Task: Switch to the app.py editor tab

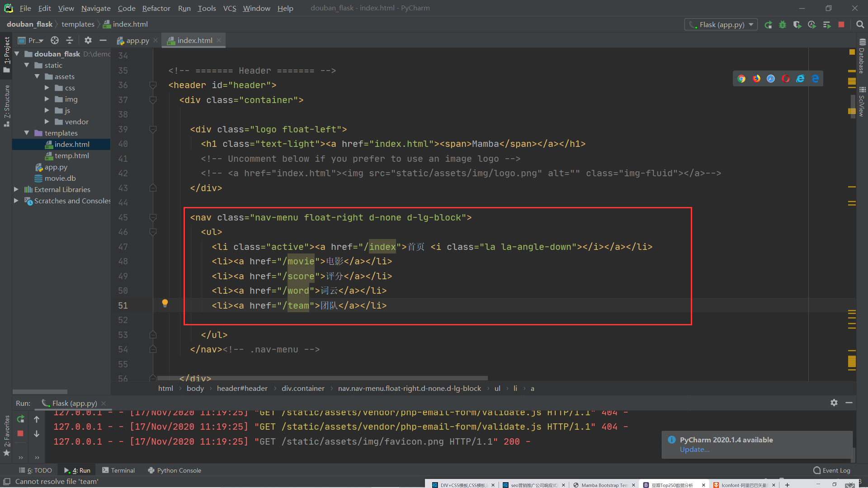Action: point(137,40)
